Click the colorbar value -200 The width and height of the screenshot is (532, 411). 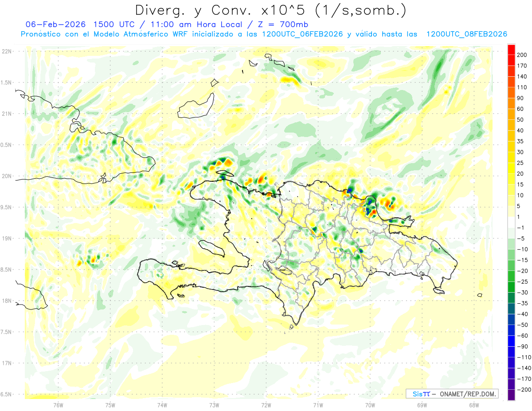524,389
